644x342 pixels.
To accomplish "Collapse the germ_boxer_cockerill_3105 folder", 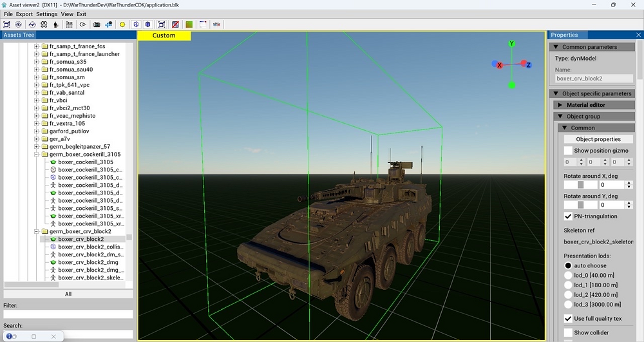I will point(37,155).
